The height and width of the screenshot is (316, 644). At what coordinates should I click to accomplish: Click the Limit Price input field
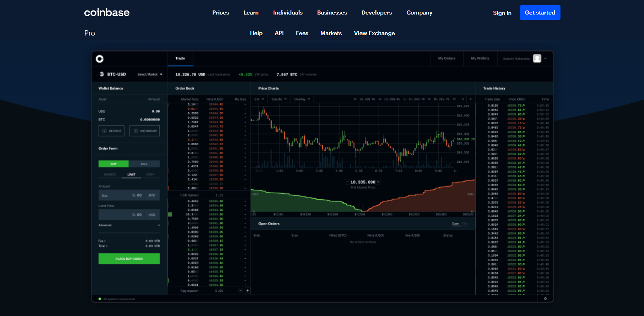click(129, 215)
